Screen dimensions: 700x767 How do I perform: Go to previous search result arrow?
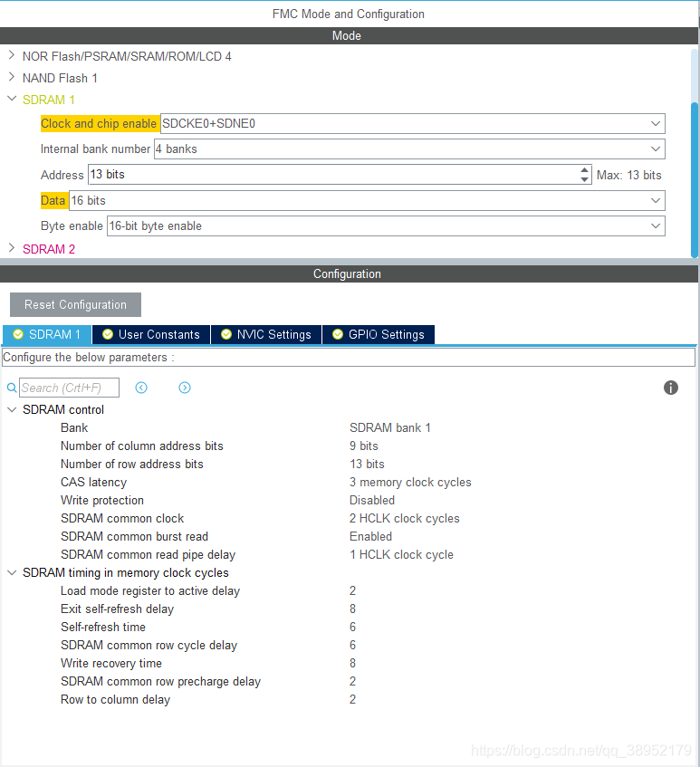[x=141, y=388]
